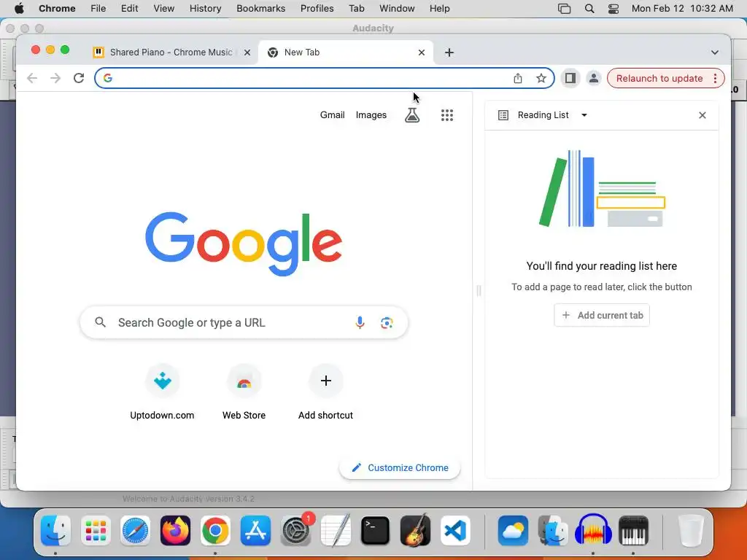Open the Edit menu
The height and width of the screenshot is (560, 747).
point(129,9)
